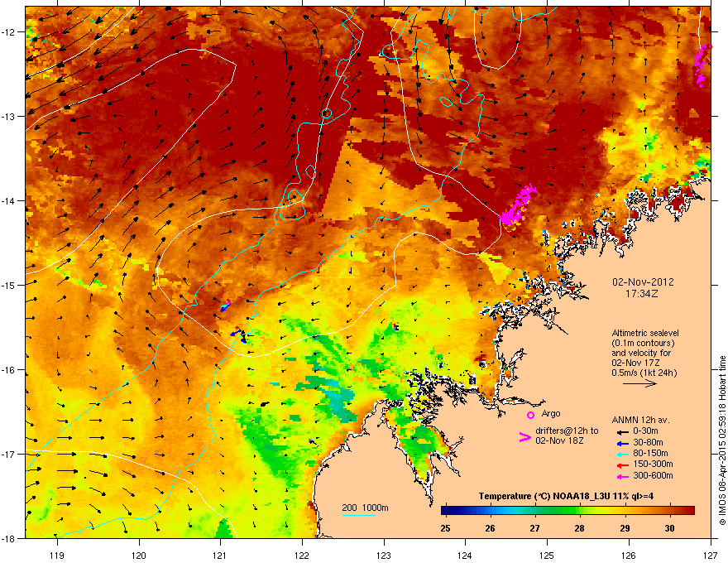728x563 pixels.
Task: Click the colorbar tick label '26'
Action: (x=490, y=528)
